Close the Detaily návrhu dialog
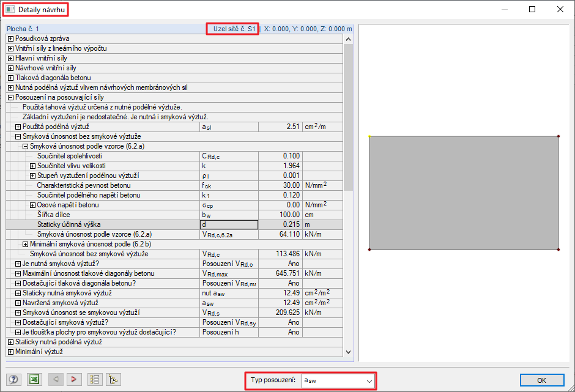The height and width of the screenshot is (392, 575). (560, 10)
